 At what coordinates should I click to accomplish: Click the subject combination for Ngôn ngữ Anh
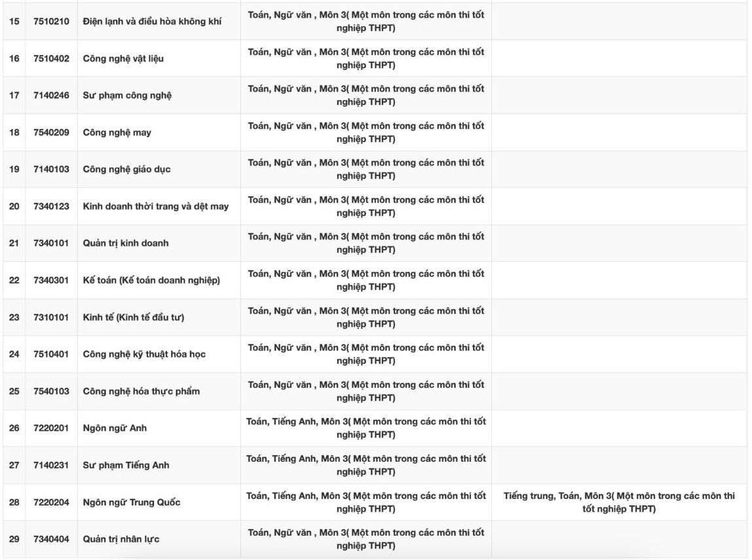coord(366,428)
